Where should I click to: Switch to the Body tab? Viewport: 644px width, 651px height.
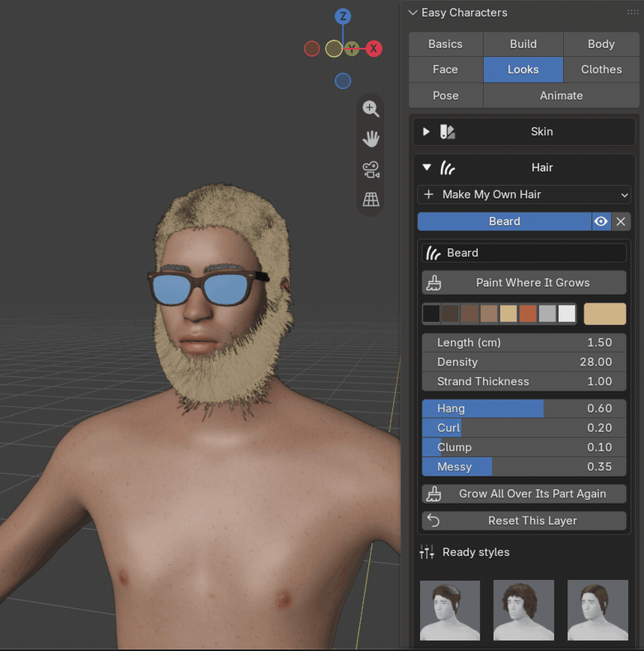(x=601, y=44)
